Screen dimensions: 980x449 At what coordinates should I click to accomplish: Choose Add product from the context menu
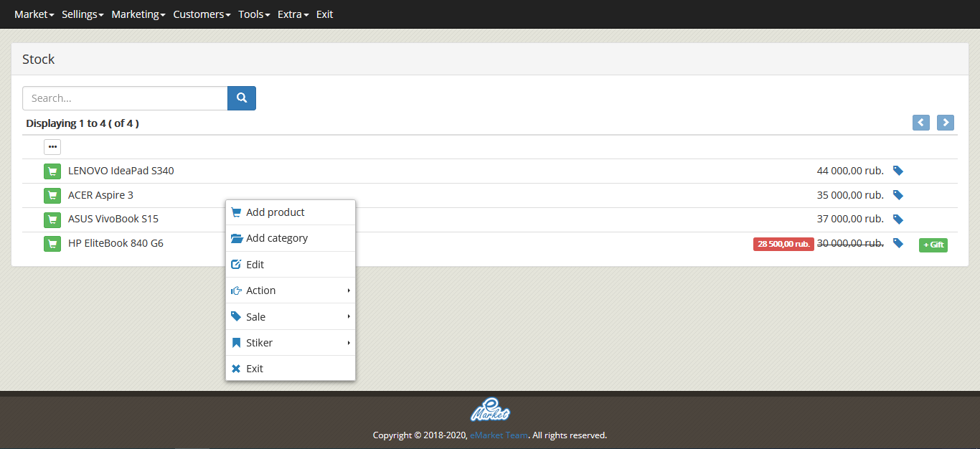(x=291, y=212)
